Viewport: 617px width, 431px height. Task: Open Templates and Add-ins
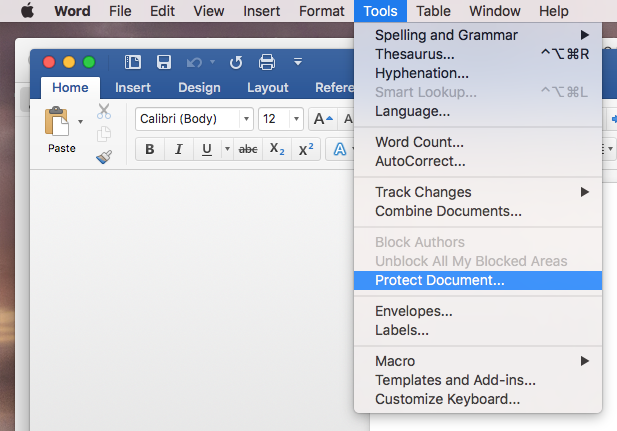tap(478, 380)
